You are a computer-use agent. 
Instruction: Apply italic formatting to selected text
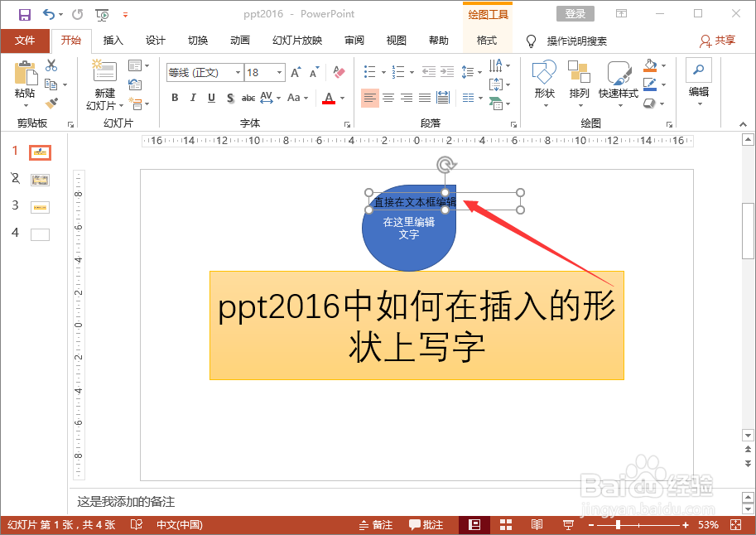(x=192, y=97)
